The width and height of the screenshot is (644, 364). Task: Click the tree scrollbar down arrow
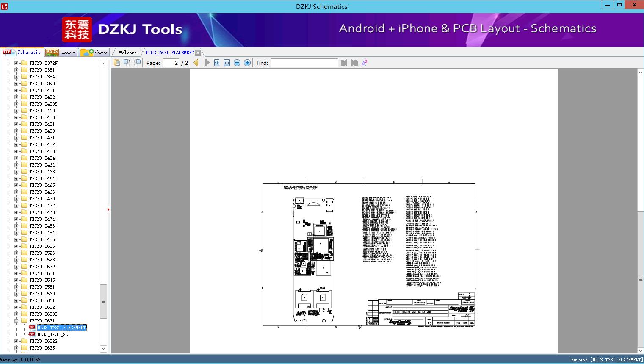tap(103, 349)
